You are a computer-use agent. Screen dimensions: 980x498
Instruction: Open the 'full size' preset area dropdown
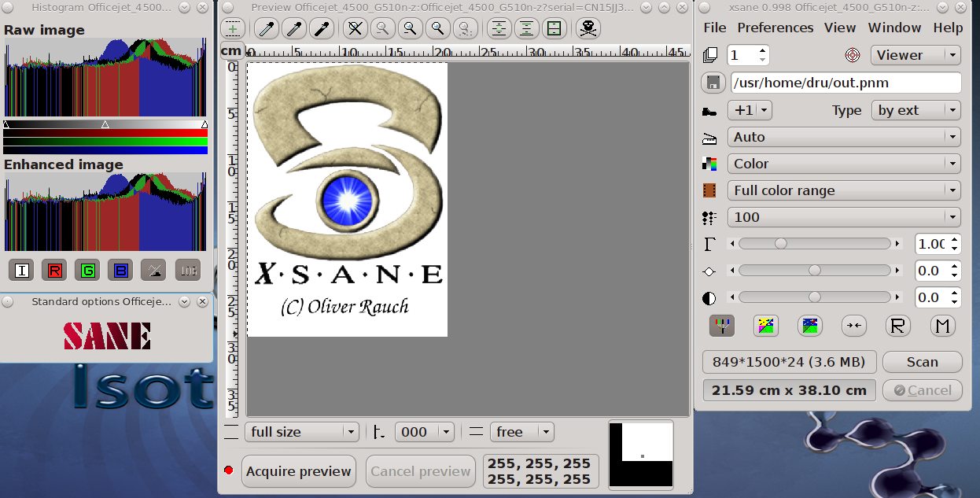(302, 432)
